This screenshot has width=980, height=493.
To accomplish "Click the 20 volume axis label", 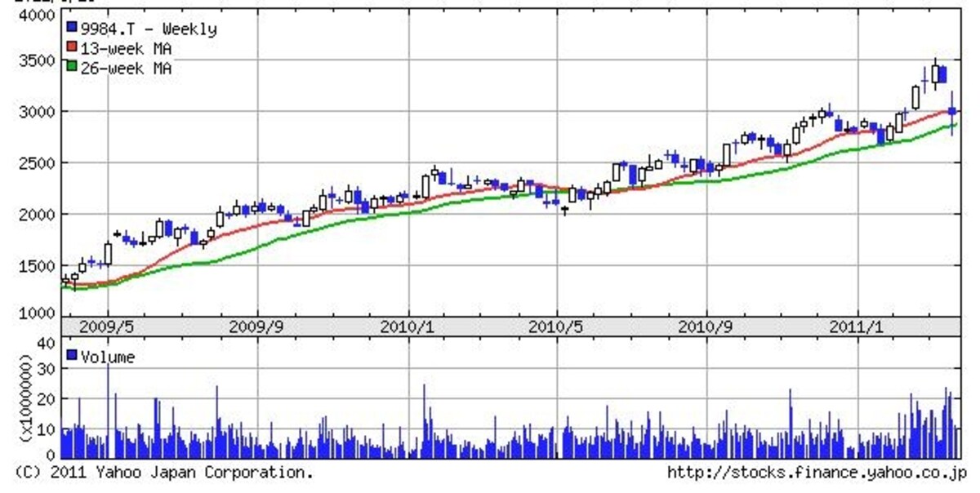I will coord(45,398).
